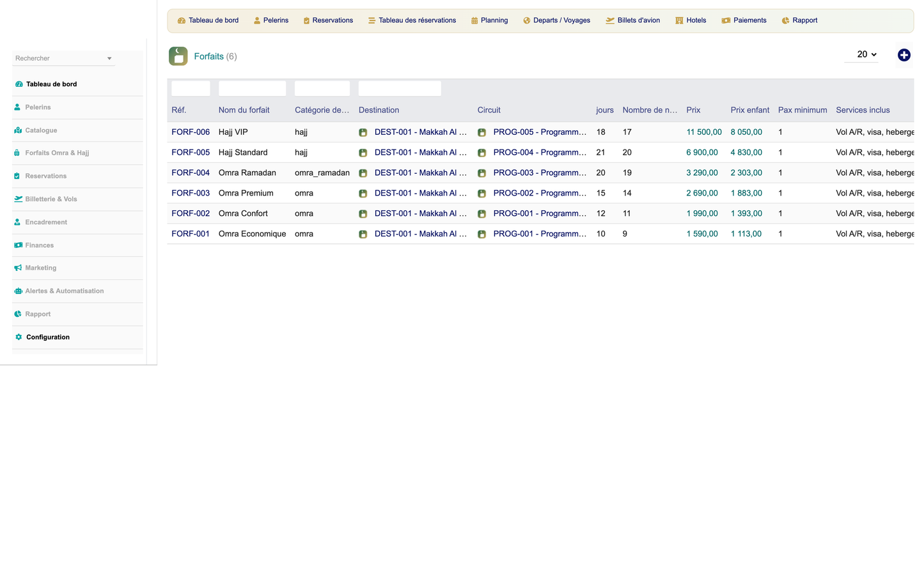Open Pelerins in sidebar menu

[x=38, y=107]
